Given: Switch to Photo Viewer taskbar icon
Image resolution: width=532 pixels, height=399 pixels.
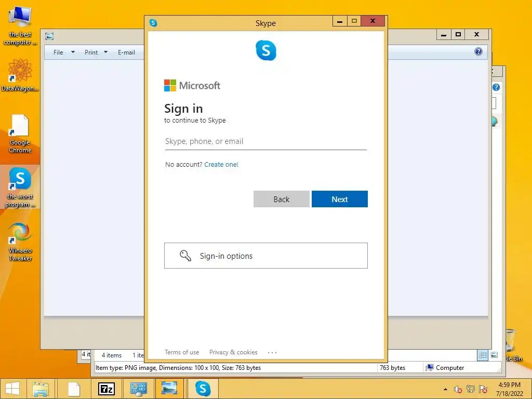Looking at the screenshot, I should pos(169,388).
